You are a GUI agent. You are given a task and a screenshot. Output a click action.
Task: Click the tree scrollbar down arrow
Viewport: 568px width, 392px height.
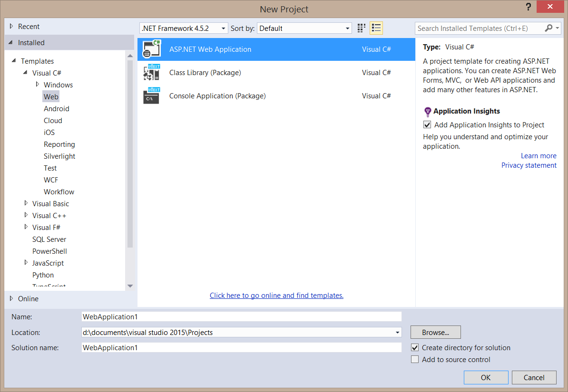[x=130, y=286]
